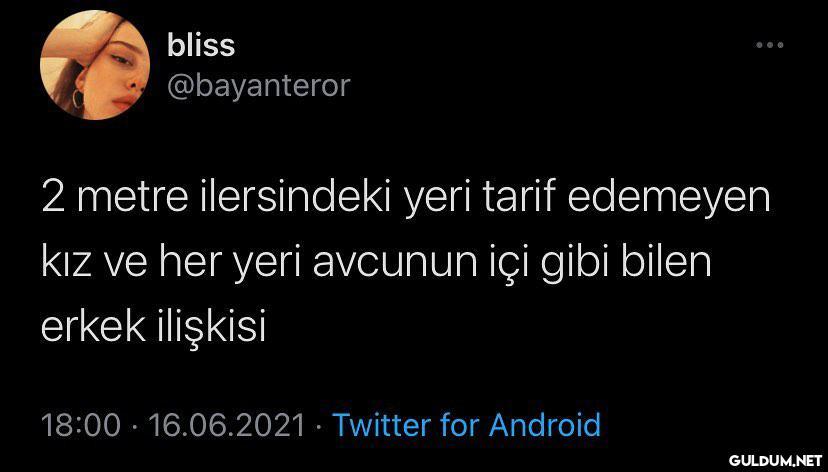Click the Twitter for Android source link
This screenshot has height=472, width=828.
[x=467, y=424]
